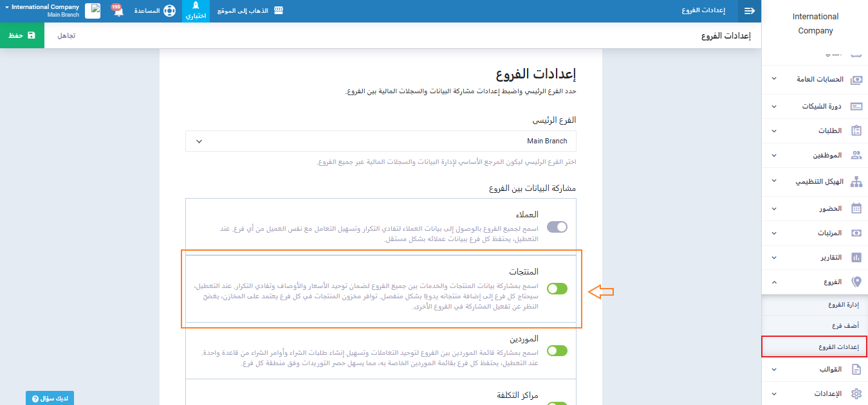This screenshot has height=405, width=868.
Task: Click the الهيكل التنظيمي hierarchy icon
Action: click(x=856, y=182)
